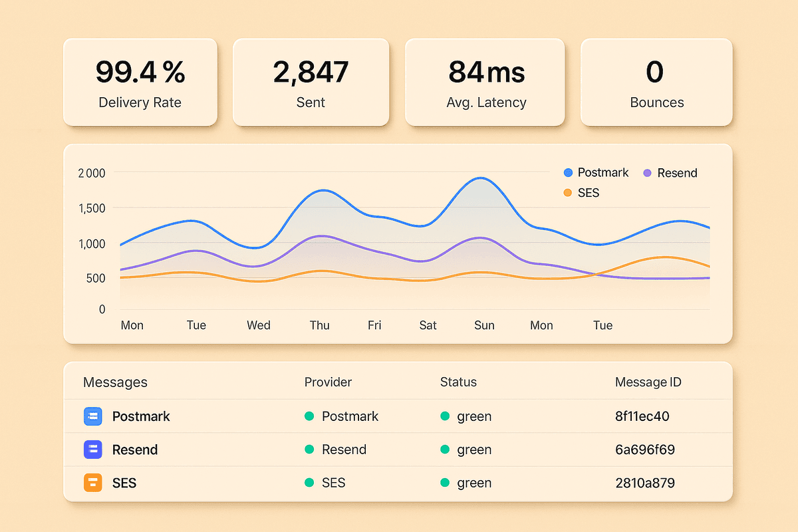Viewport: 798px width, 532px height.
Task: Select the Postmark name in Messages column
Action: pos(141,416)
